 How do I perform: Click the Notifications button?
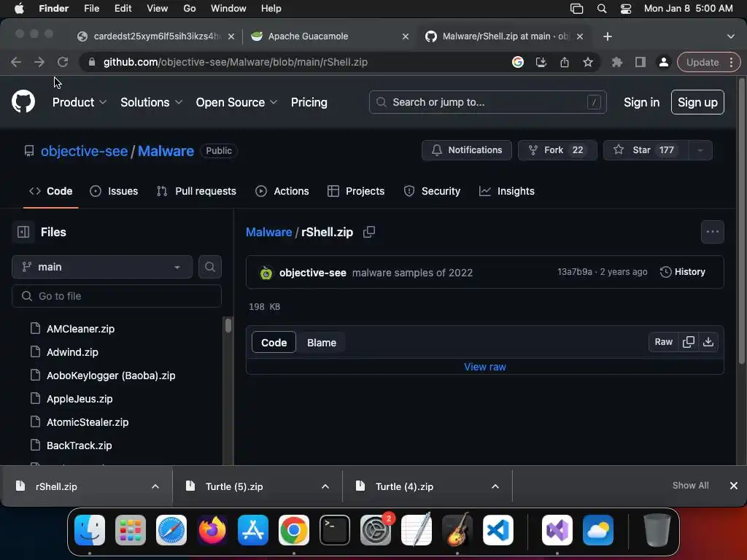point(466,150)
